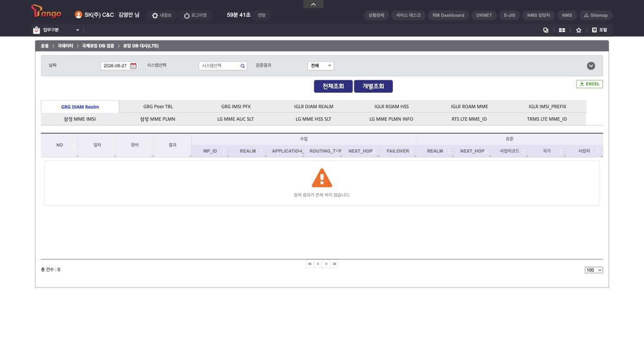The width and height of the screenshot is (644, 350).
Task: Sort table by 결과 column
Action: [172, 145]
